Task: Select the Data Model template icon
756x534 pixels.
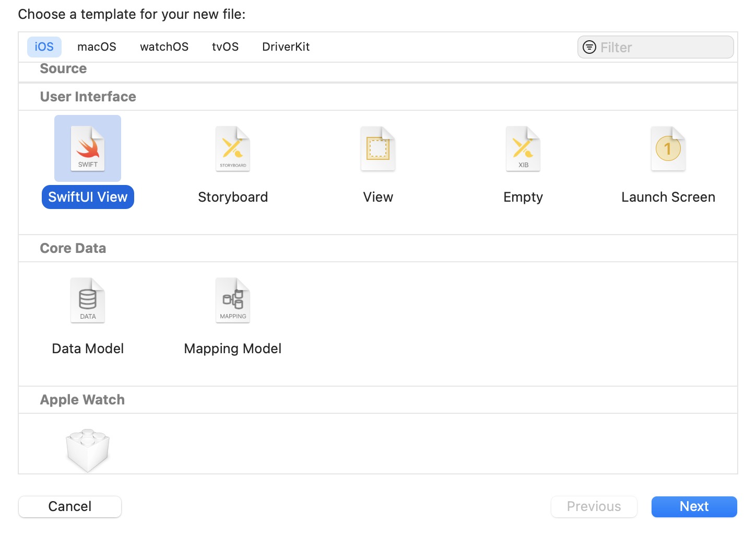Action: [x=88, y=300]
